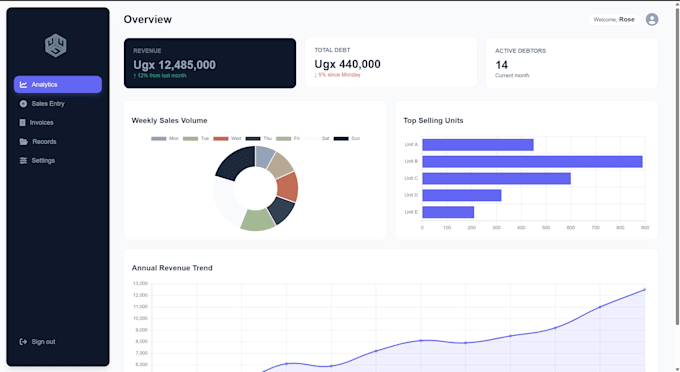Screen dimensions: 680x372
Task: Go to Invoices section
Action: click(x=58, y=123)
